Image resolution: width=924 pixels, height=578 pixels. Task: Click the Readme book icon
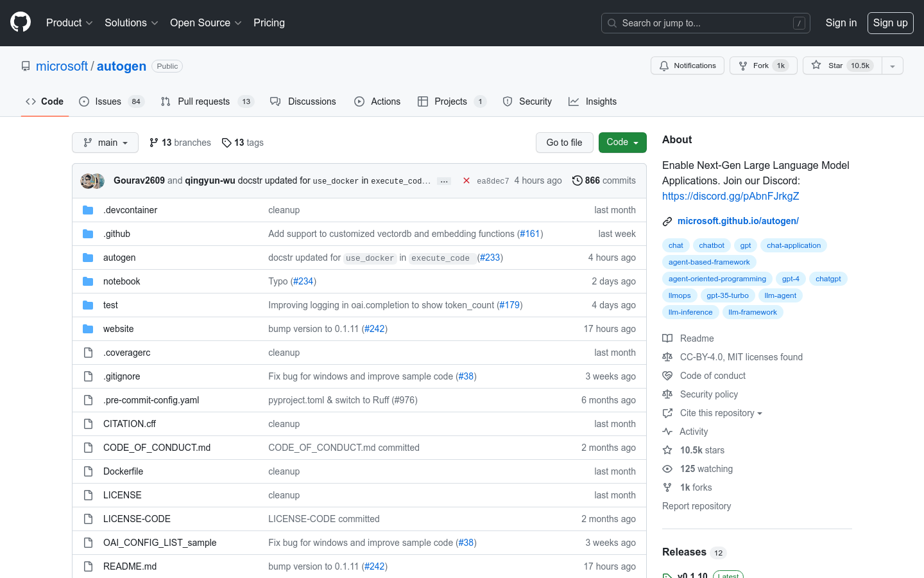pyautogui.click(x=667, y=338)
